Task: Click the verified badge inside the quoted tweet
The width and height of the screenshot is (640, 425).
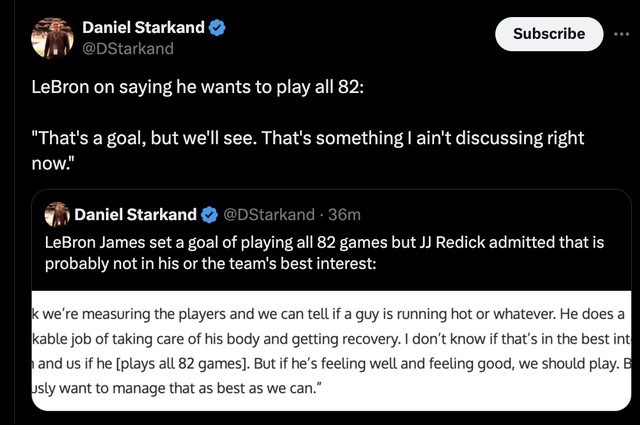Action: [210, 214]
